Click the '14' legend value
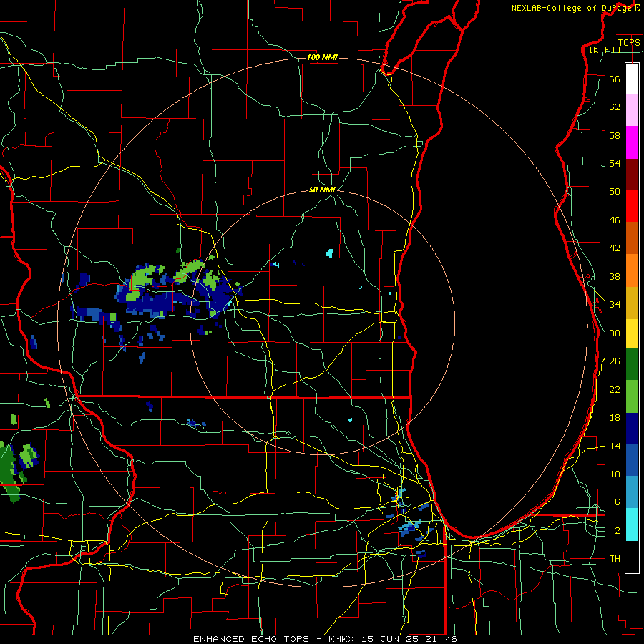 pyautogui.click(x=615, y=446)
